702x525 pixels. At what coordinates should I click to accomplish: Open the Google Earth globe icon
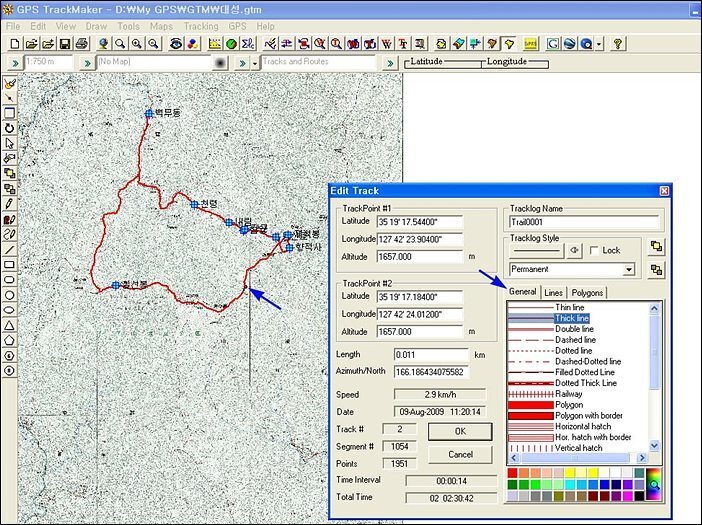point(569,44)
